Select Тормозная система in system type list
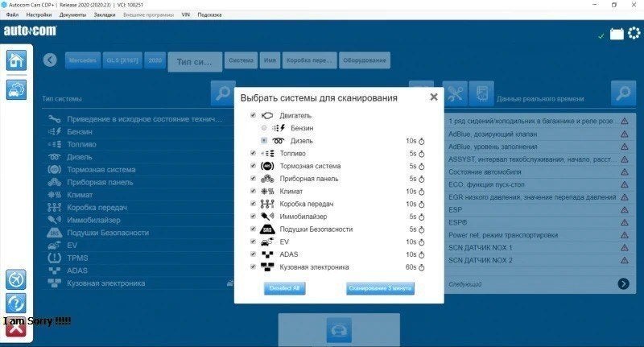The image size is (644, 347). (138, 170)
